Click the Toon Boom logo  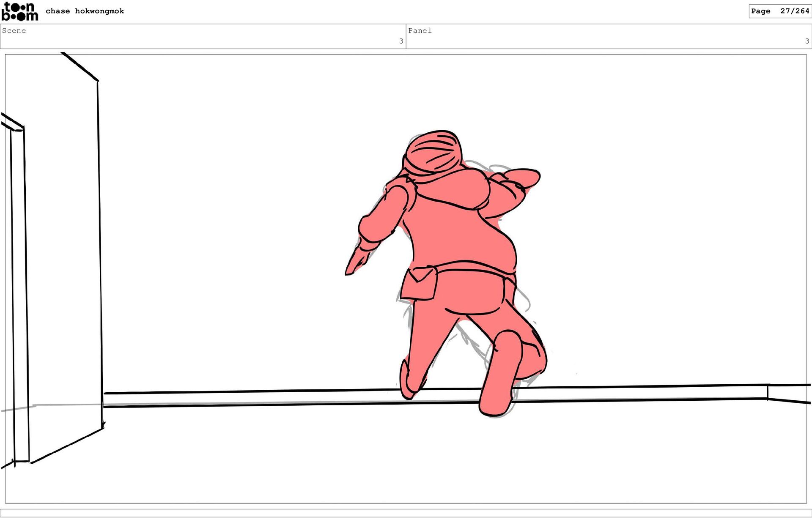click(x=19, y=11)
